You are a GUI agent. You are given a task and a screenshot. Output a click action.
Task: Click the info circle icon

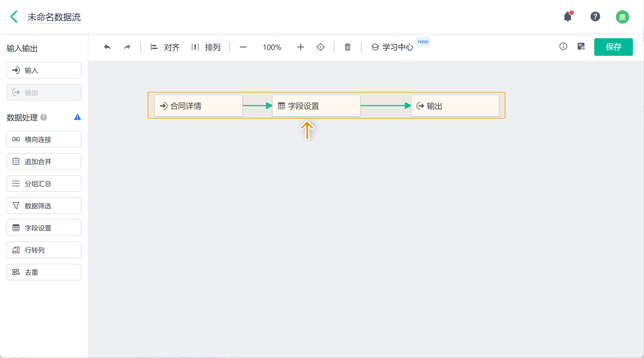pyautogui.click(x=563, y=47)
